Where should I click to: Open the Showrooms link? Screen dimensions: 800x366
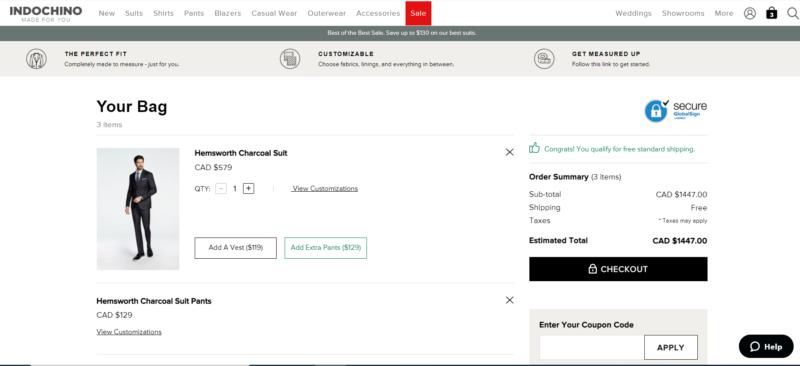[683, 13]
